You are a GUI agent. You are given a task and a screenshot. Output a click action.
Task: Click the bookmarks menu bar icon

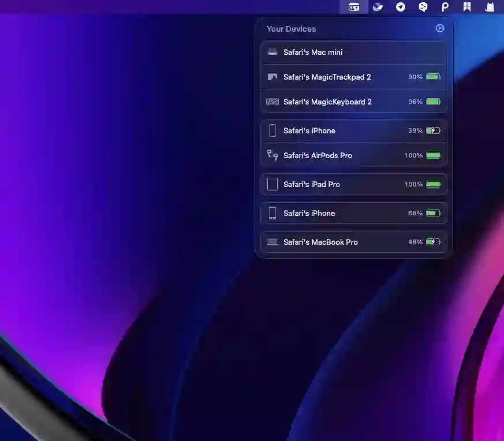coord(467,7)
